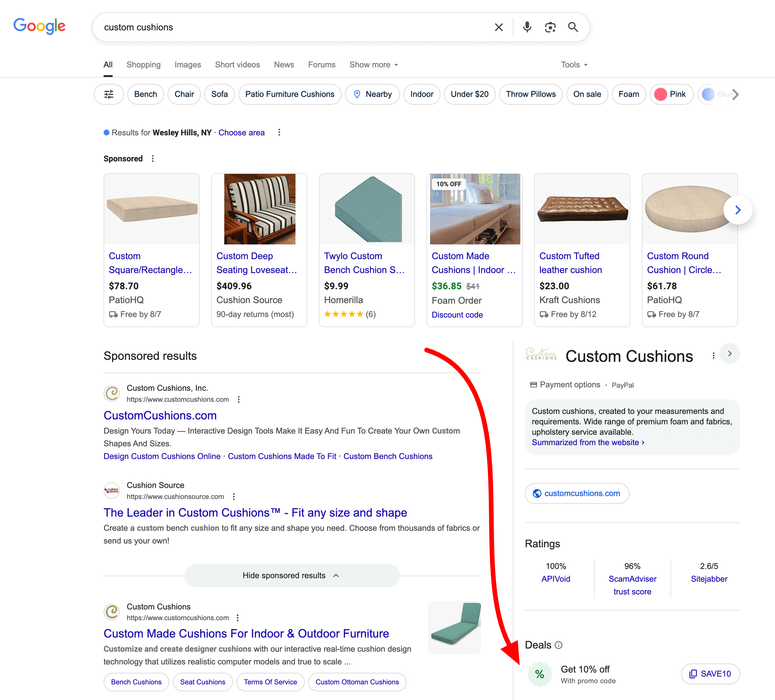Viewport: 775px width, 700px height.
Task: Click the Deals info circle icon
Action: (559, 645)
